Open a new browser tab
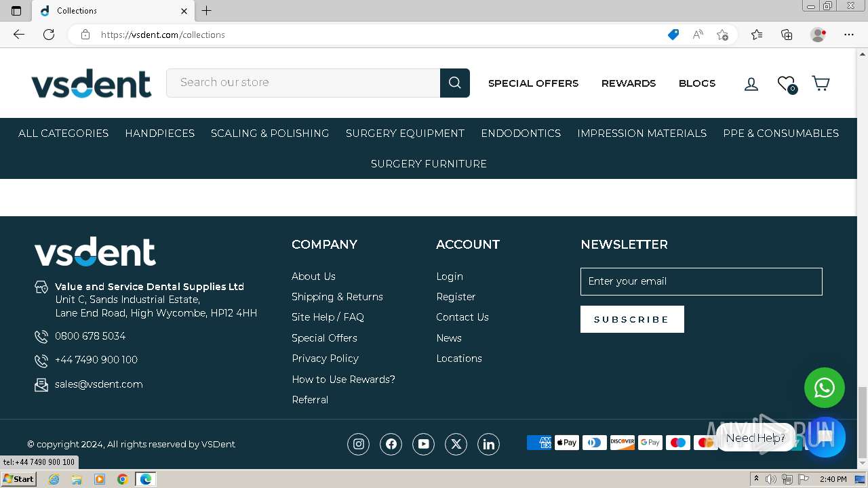The image size is (868, 488). [207, 11]
